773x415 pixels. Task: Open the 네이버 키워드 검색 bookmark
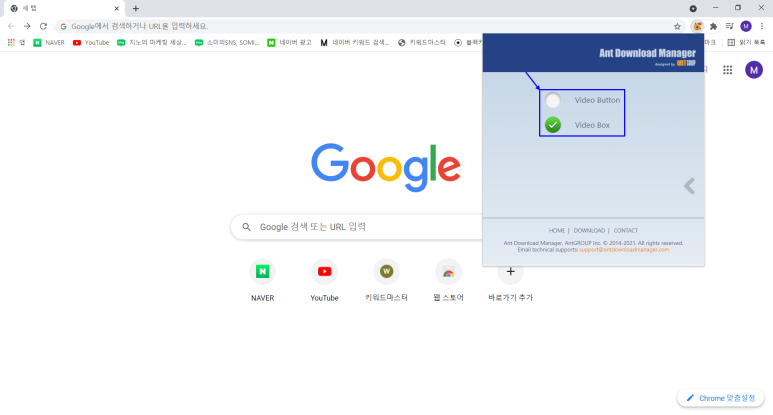tap(354, 42)
